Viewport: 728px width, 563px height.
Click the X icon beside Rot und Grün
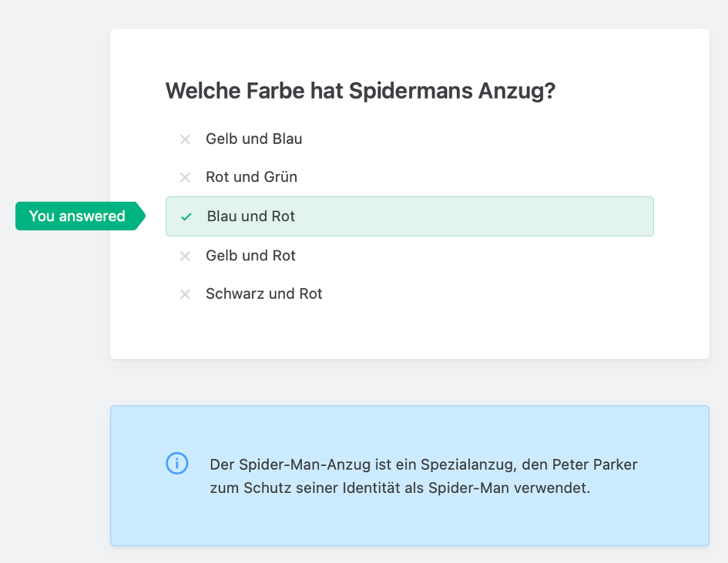185,178
